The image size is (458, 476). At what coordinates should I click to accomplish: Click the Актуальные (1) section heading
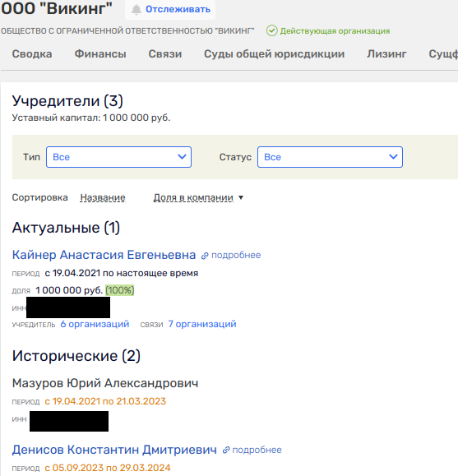click(66, 228)
